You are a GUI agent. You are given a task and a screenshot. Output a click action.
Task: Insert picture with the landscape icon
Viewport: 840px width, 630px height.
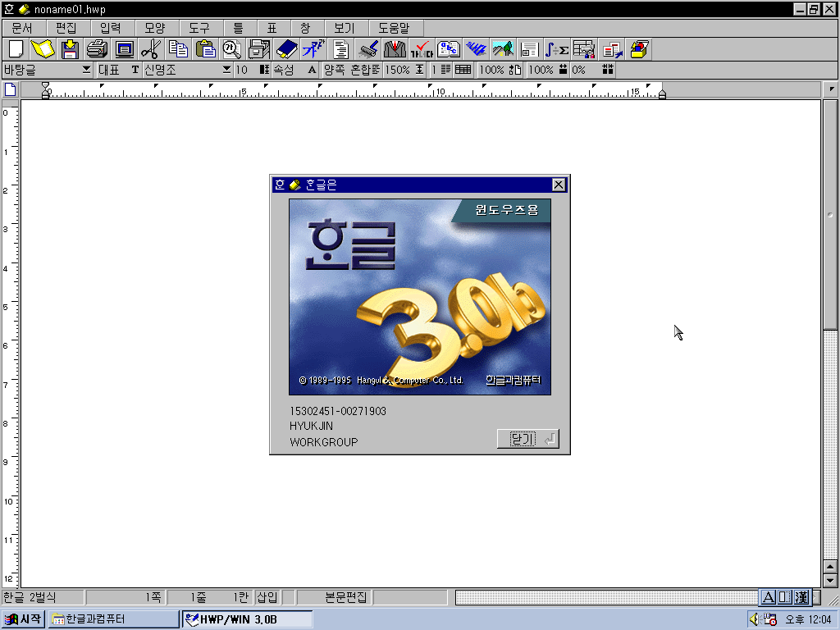tap(503, 49)
